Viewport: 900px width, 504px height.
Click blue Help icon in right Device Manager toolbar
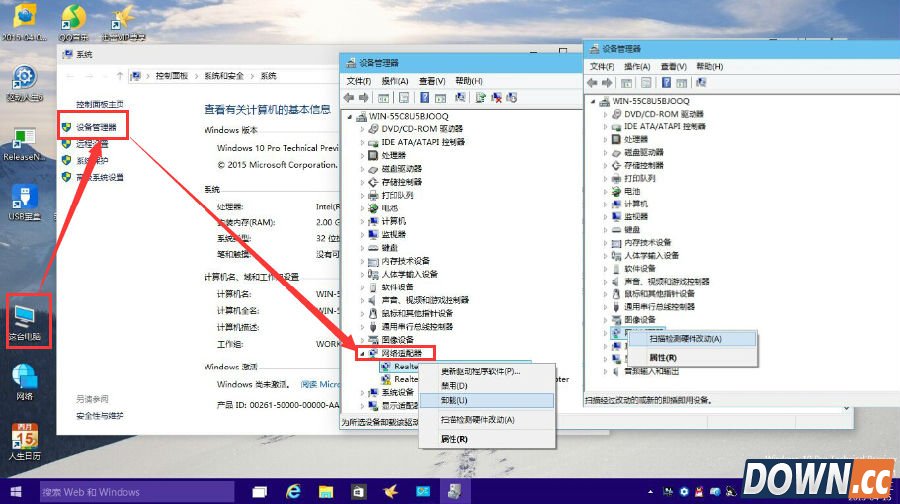point(666,83)
